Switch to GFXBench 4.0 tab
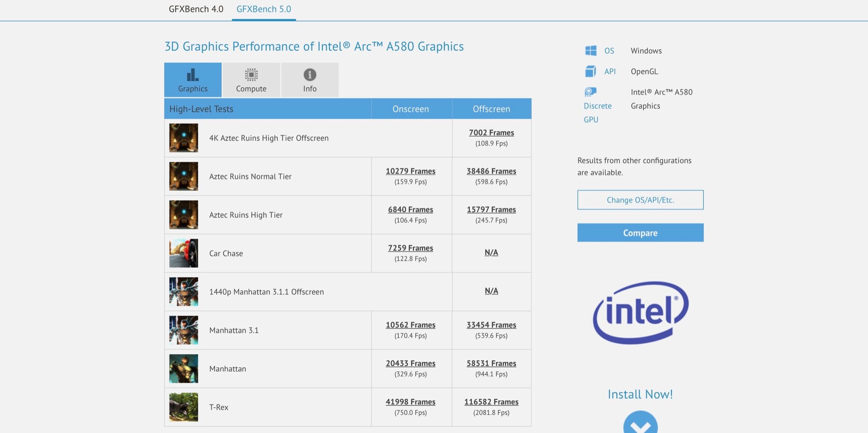Viewport: 868px width, 433px height. [x=196, y=9]
